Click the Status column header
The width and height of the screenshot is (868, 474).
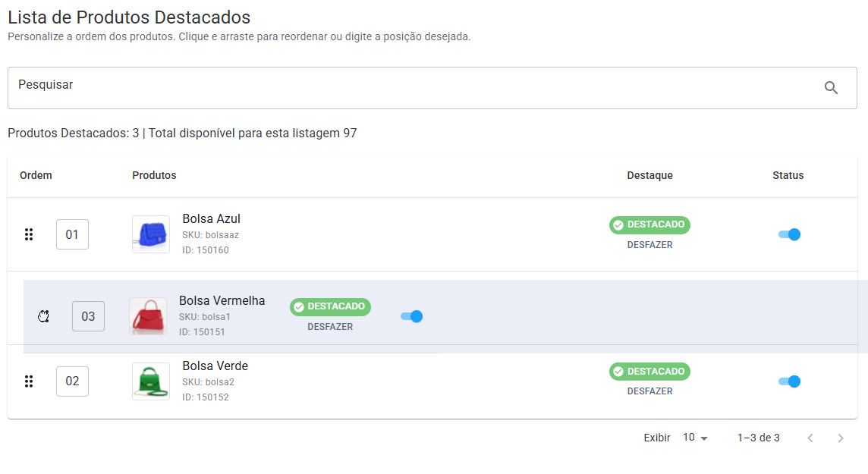point(788,175)
